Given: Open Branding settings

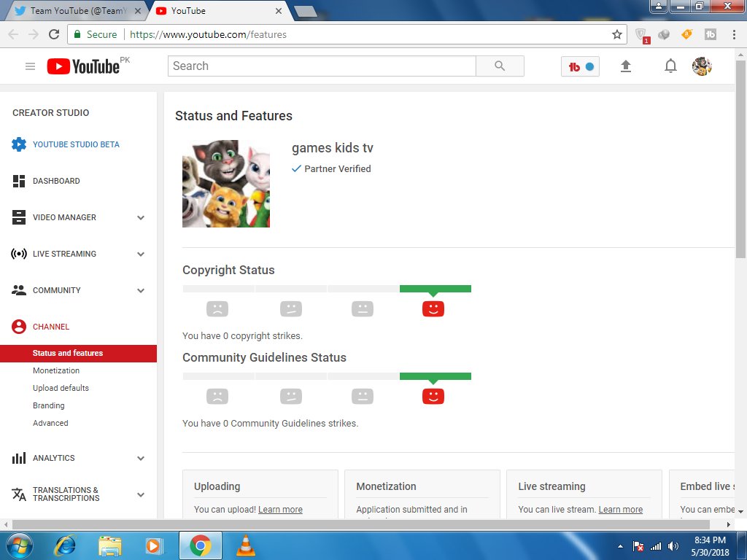Looking at the screenshot, I should (49, 405).
